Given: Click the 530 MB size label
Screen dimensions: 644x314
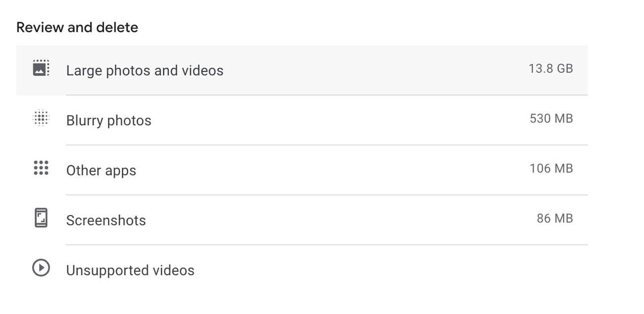Looking at the screenshot, I should (x=550, y=118).
